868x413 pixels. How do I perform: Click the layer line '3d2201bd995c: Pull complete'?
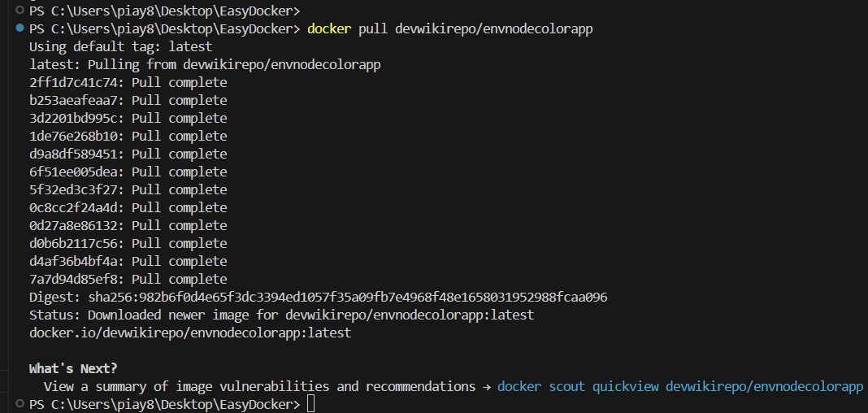click(128, 119)
